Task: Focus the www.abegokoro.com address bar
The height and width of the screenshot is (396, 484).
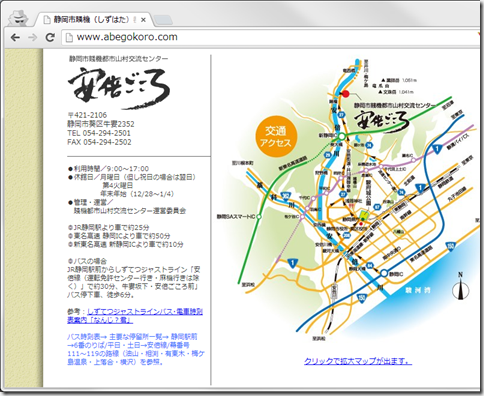Action: coord(270,37)
